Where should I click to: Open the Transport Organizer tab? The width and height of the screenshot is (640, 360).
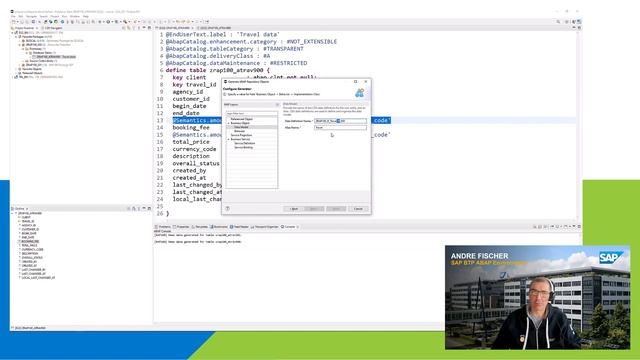point(265,227)
